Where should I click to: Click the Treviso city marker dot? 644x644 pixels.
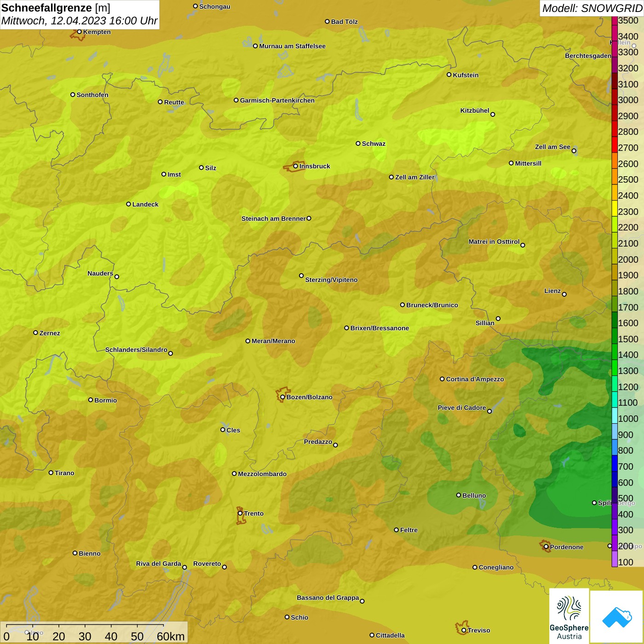[x=464, y=630]
